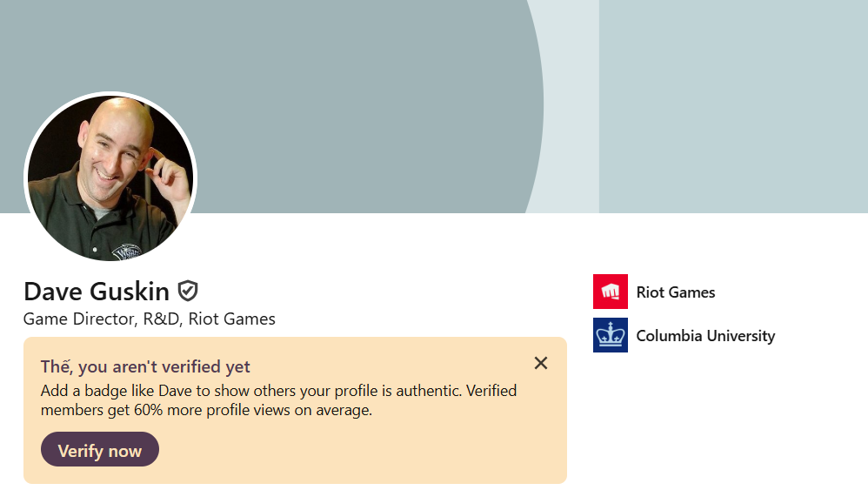The height and width of the screenshot is (490, 868).
Task: Click the white space right of Dave's headline
Action: [x=417, y=319]
